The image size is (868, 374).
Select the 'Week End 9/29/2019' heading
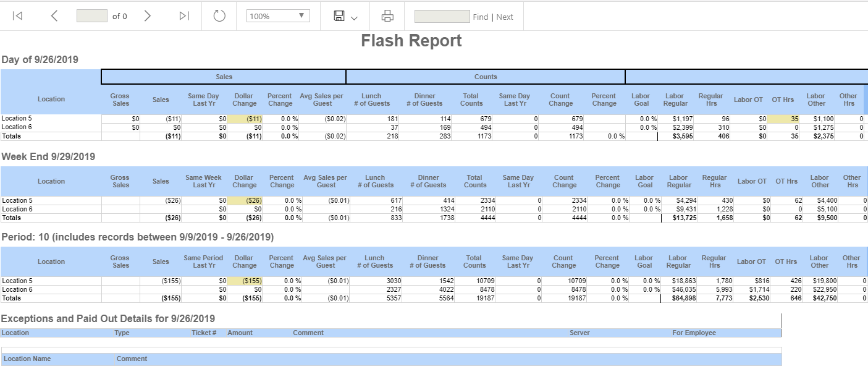click(48, 156)
